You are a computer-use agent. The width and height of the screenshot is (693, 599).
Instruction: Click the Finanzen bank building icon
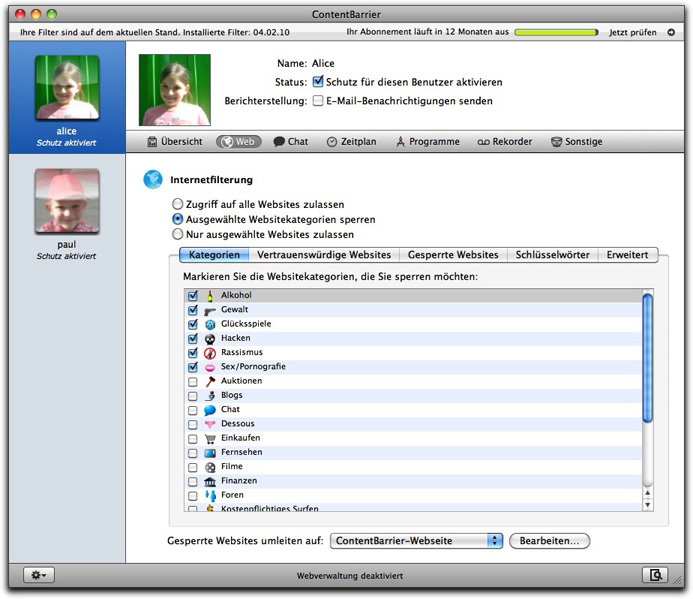tap(210, 481)
